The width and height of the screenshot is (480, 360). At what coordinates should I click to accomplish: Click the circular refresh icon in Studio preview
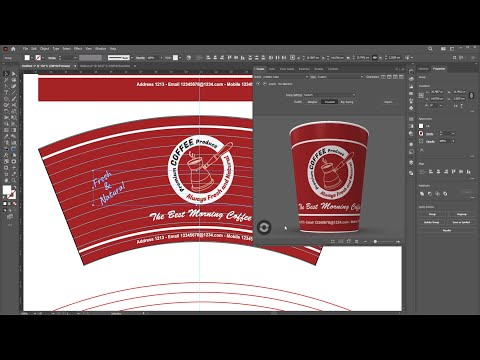coord(264,227)
